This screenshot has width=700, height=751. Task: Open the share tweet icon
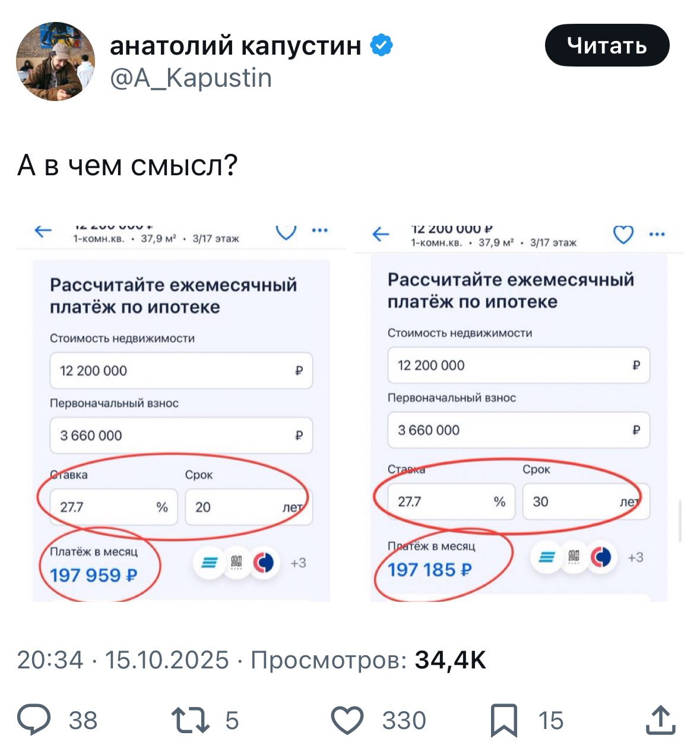pos(660,720)
